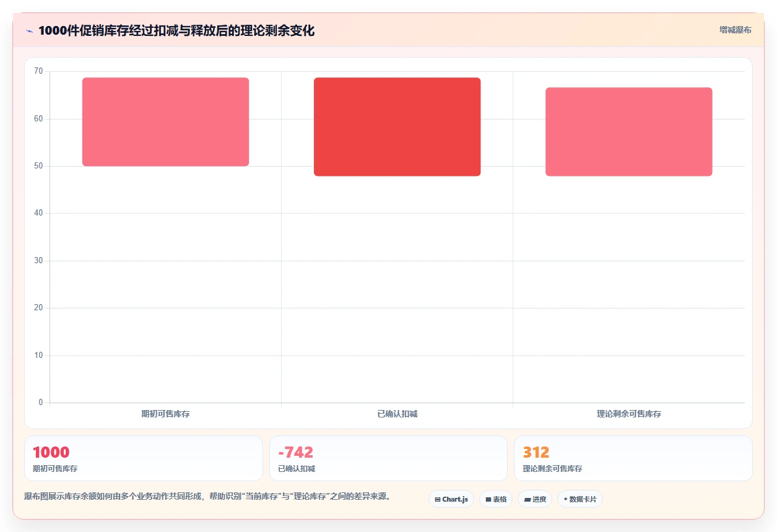Image resolution: width=777 pixels, height=532 pixels.
Task: Click the 70 y-axis tick label
Action: pos(38,71)
